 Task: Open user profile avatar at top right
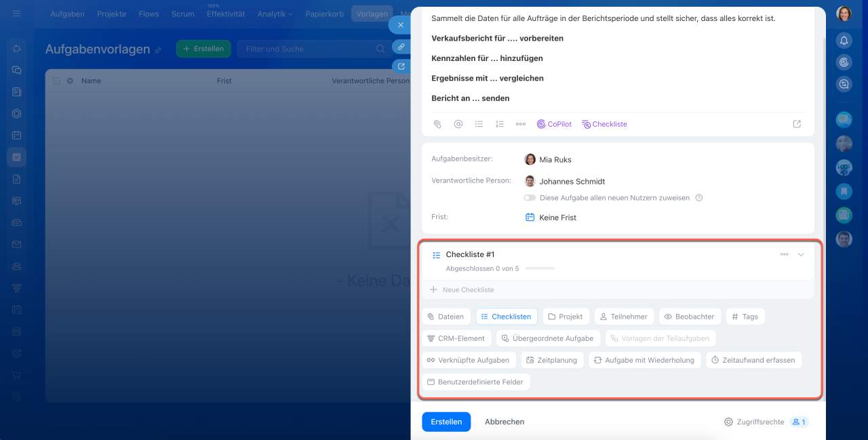844,14
